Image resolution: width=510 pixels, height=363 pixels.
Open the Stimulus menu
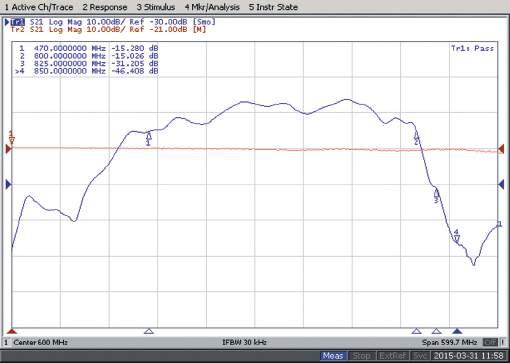click(156, 7)
